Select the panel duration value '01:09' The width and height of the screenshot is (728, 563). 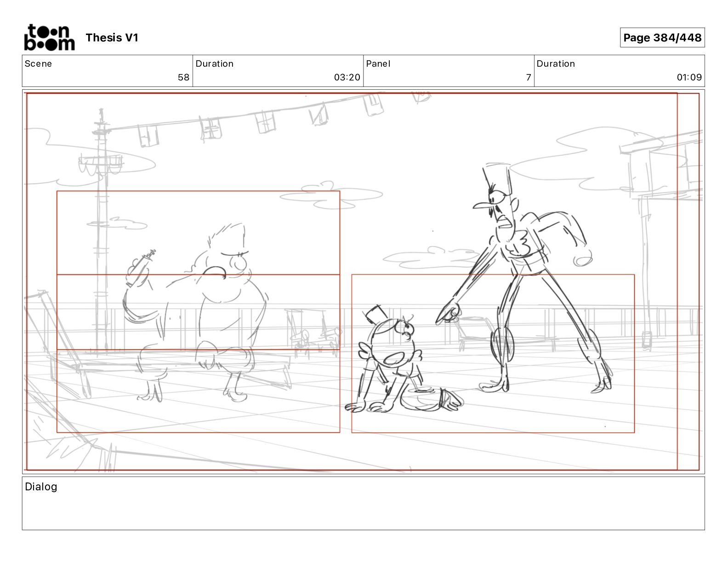[689, 77]
